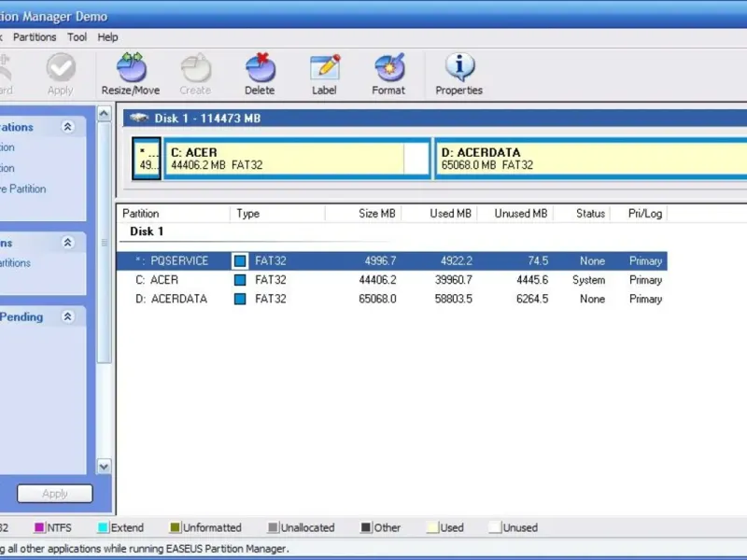Open the Label partition tool
This screenshot has width=747, height=560.
click(324, 74)
